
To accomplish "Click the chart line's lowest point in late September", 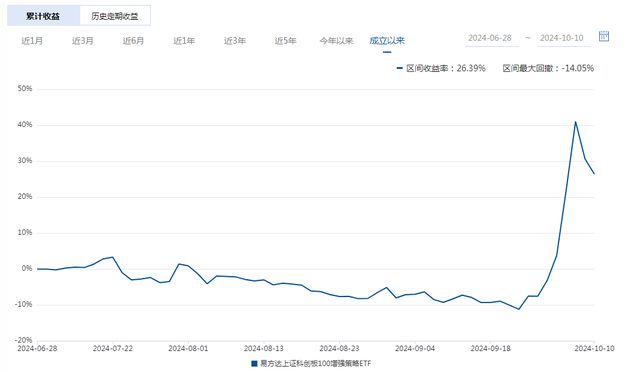I will pyautogui.click(x=519, y=309).
